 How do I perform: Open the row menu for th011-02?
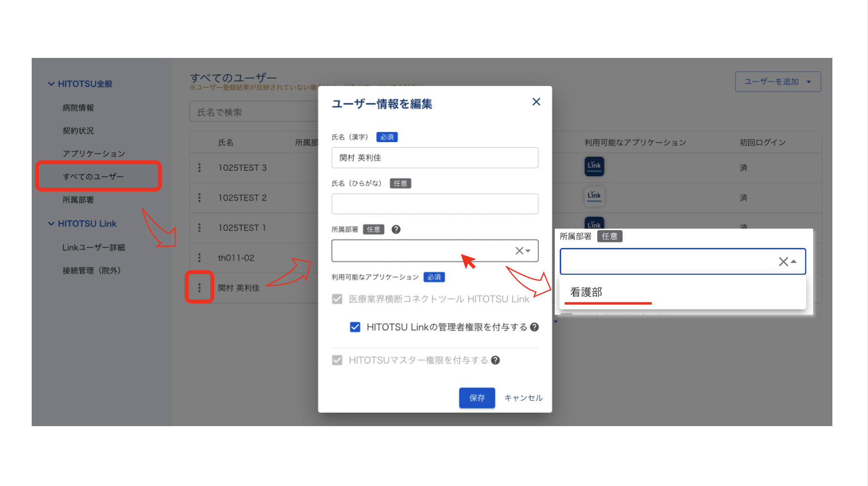coord(199,258)
